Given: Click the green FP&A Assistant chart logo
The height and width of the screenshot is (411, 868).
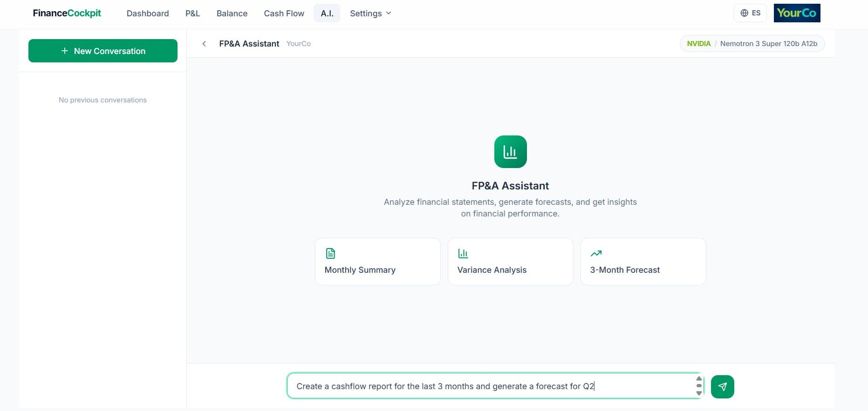Looking at the screenshot, I should click(510, 152).
